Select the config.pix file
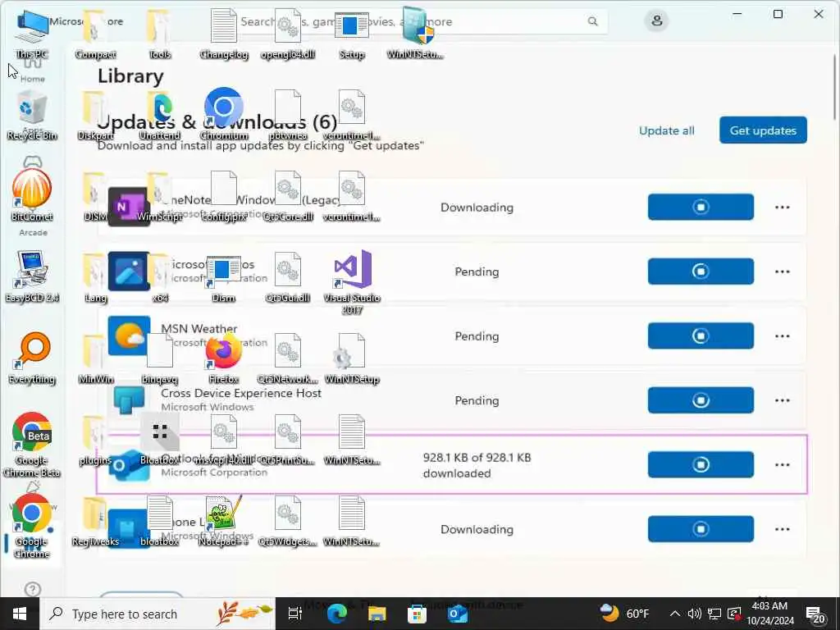Viewport: 840px width, 630px height. point(224,195)
